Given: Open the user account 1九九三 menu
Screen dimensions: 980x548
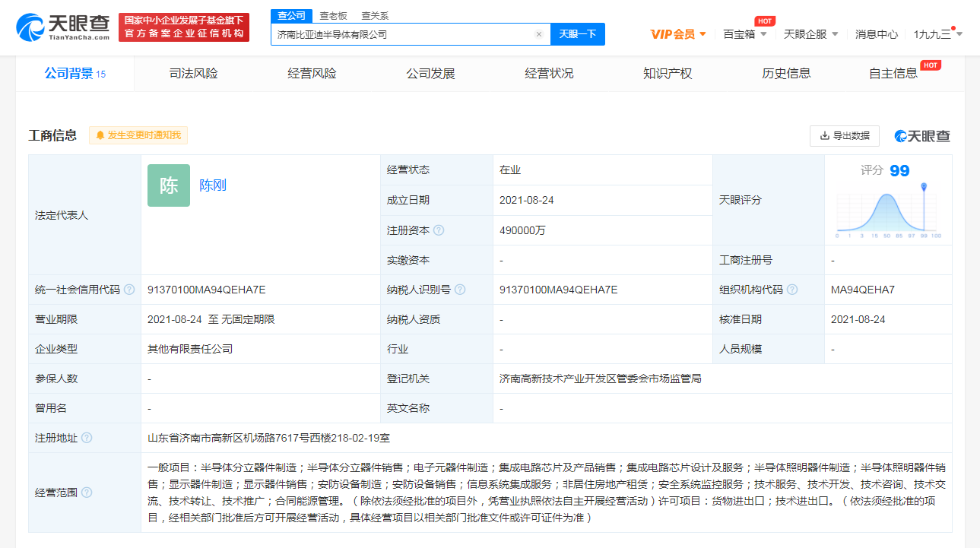Looking at the screenshot, I should pyautogui.click(x=937, y=34).
